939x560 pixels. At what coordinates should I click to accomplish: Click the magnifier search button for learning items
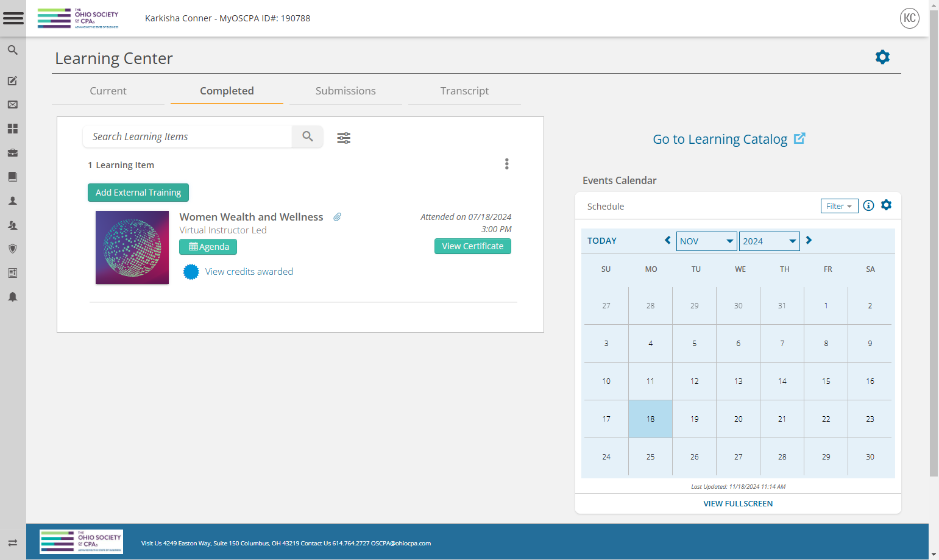(x=308, y=136)
